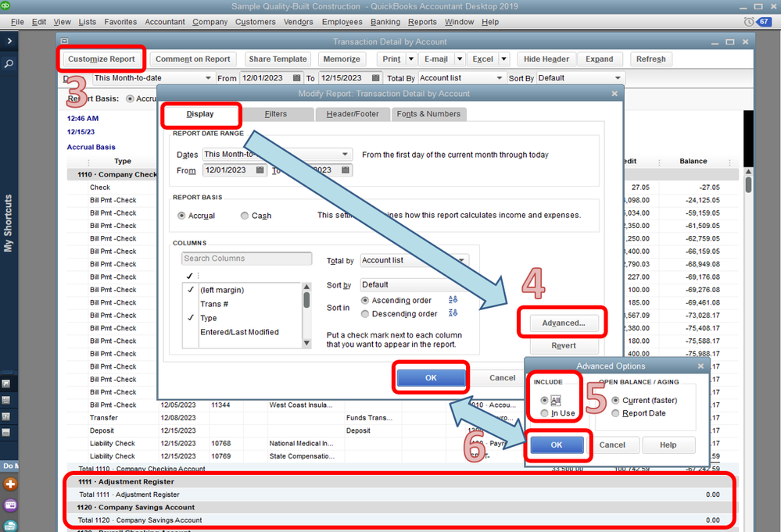Switch to the Fonts & Numbers tab
This screenshot has width=781, height=532.
click(x=428, y=114)
